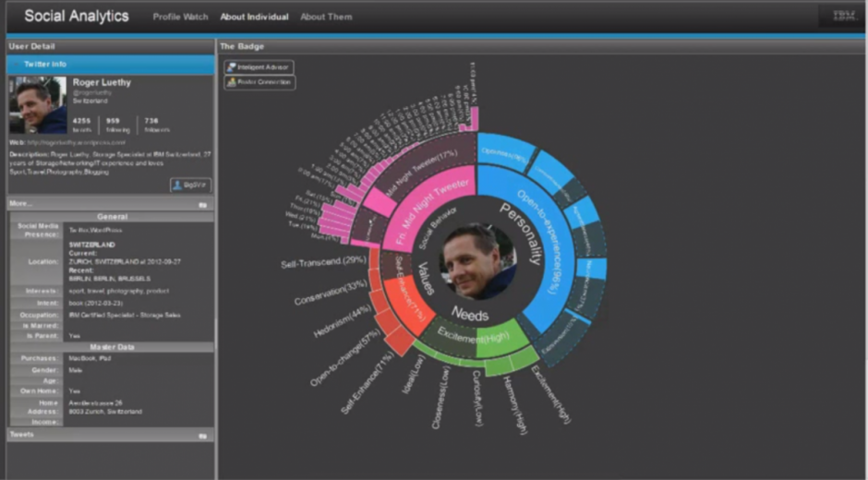Open the About Them tab

[x=326, y=17]
